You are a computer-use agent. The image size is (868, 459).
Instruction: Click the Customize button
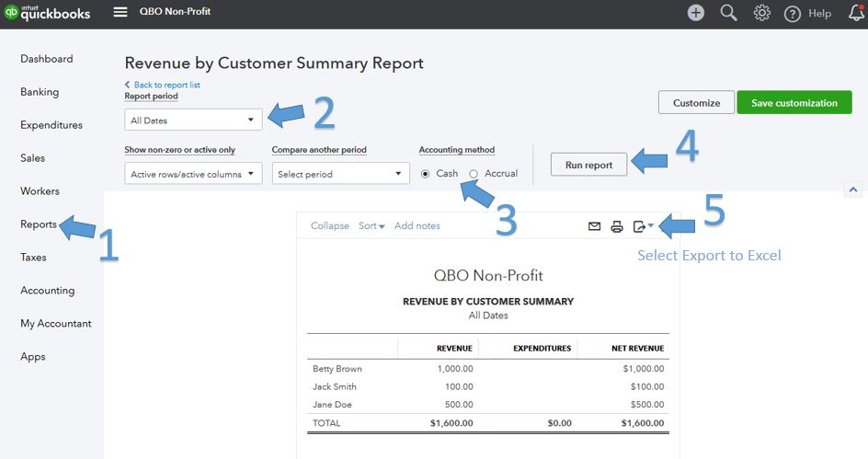pyautogui.click(x=696, y=102)
